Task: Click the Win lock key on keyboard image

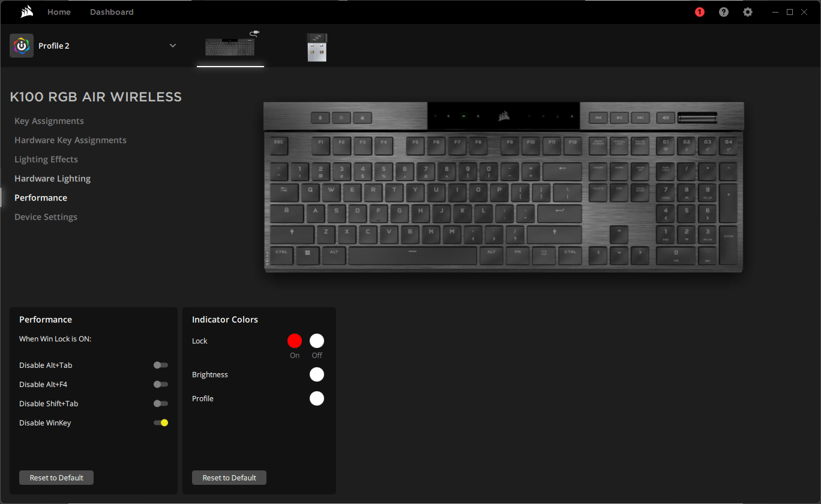Action: click(x=362, y=118)
